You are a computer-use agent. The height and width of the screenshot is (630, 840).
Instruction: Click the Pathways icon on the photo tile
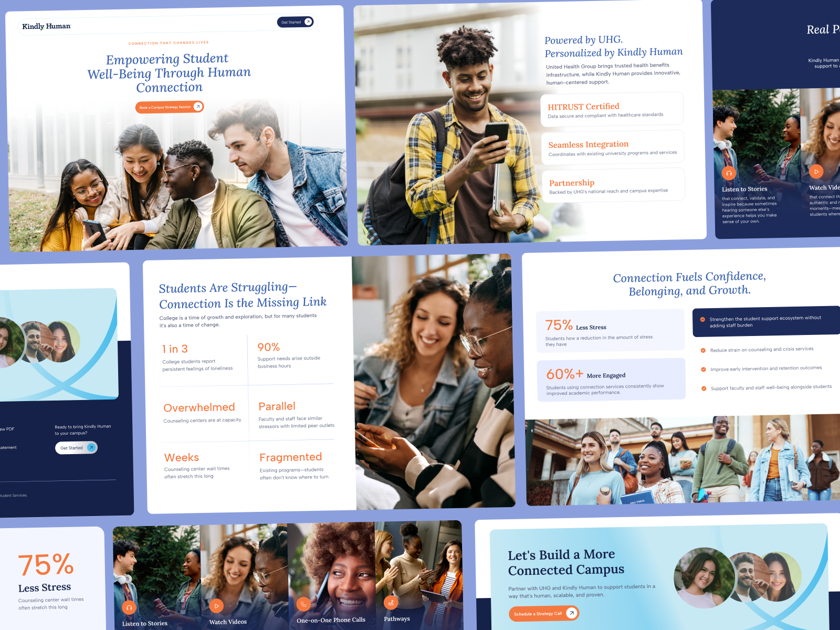click(x=391, y=603)
